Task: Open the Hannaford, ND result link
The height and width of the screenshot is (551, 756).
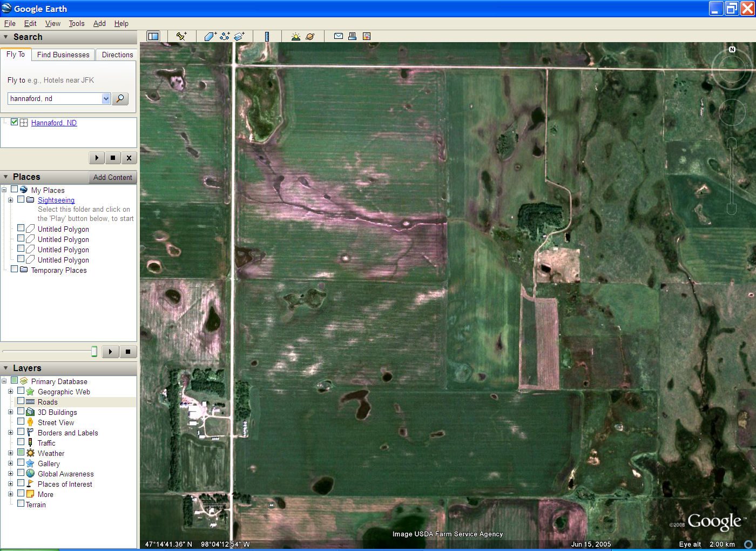Action: pyautogui.click(x=54, y=123)
